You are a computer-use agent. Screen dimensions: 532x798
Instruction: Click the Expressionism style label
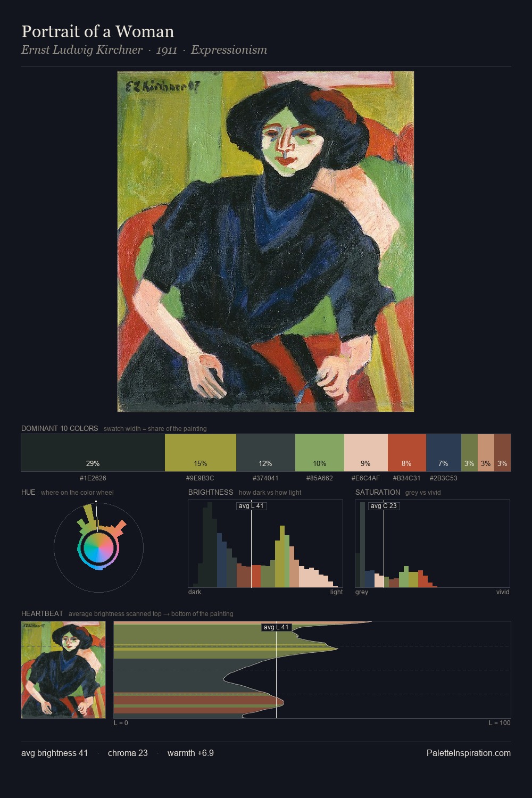point(229,50)
